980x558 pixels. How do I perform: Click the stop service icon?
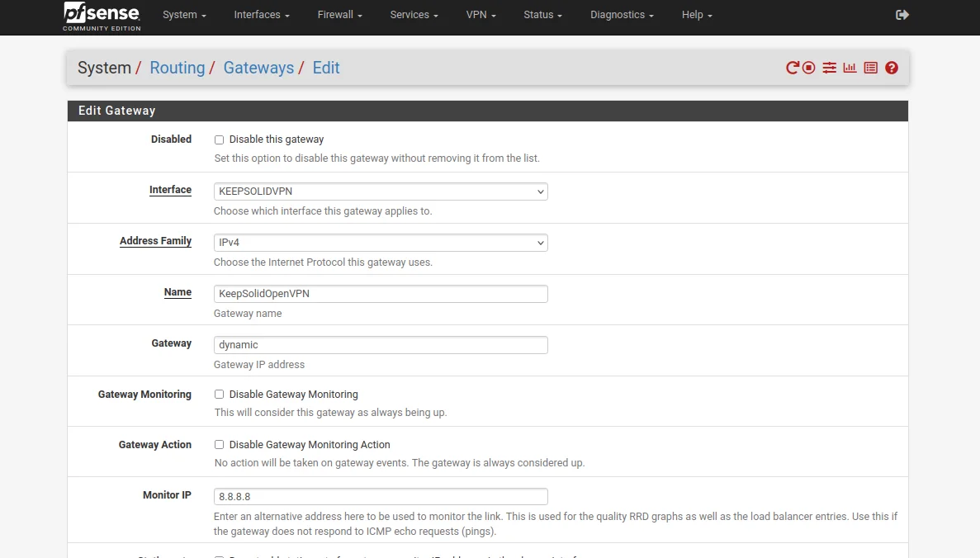(x=809, y=69)
